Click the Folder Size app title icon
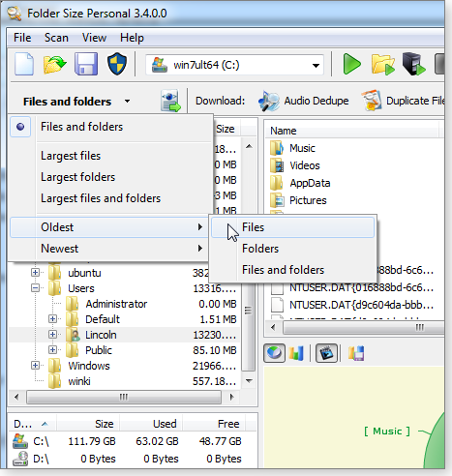The width and height of the screenshot is (452, 476). tap(14, 14)
